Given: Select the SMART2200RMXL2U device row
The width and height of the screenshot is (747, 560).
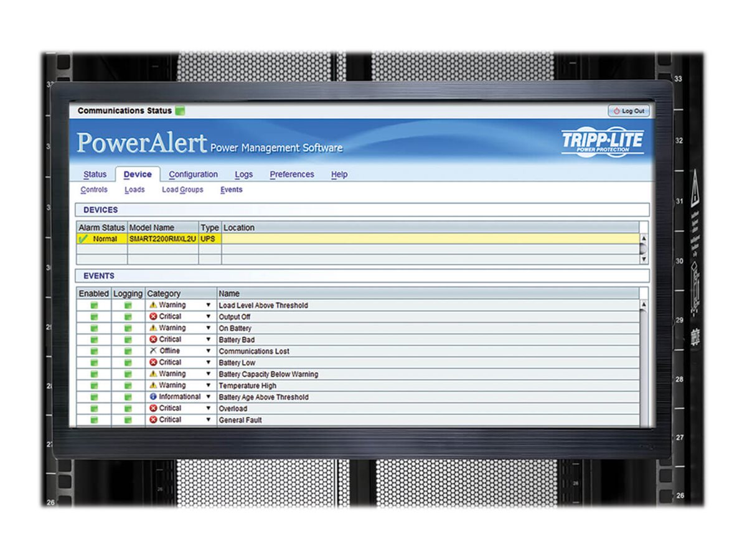Looking at the screenshot, I should pyautogui.click(x=162, y=239).
